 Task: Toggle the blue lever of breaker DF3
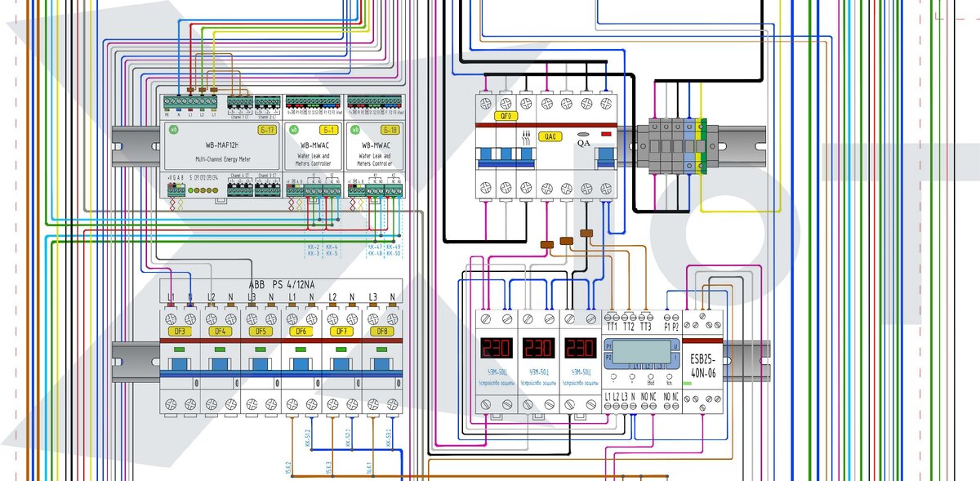pyautogui.click(x=180, y=365)
